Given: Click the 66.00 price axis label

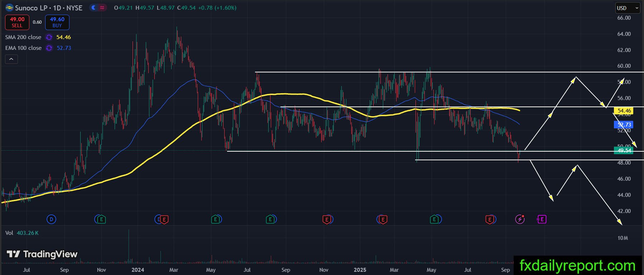Looking at the screenshot, I should coord(624,18).
